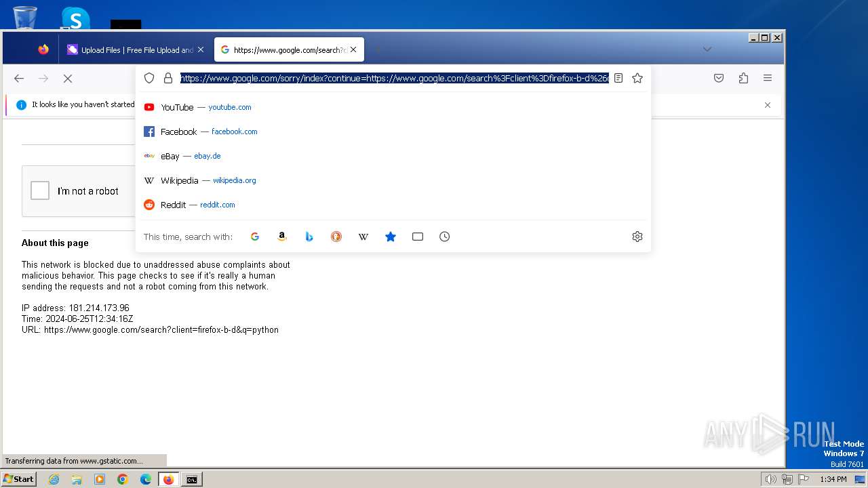Choose Facebook suggestion

[x=393, y=131]
